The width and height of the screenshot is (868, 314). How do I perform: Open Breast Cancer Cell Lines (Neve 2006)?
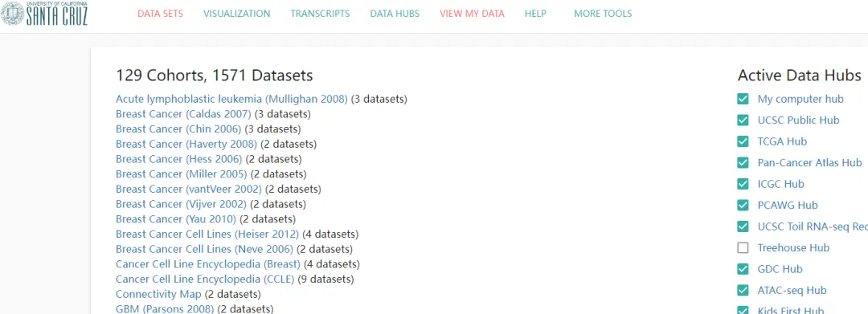(x=204, y=249)
